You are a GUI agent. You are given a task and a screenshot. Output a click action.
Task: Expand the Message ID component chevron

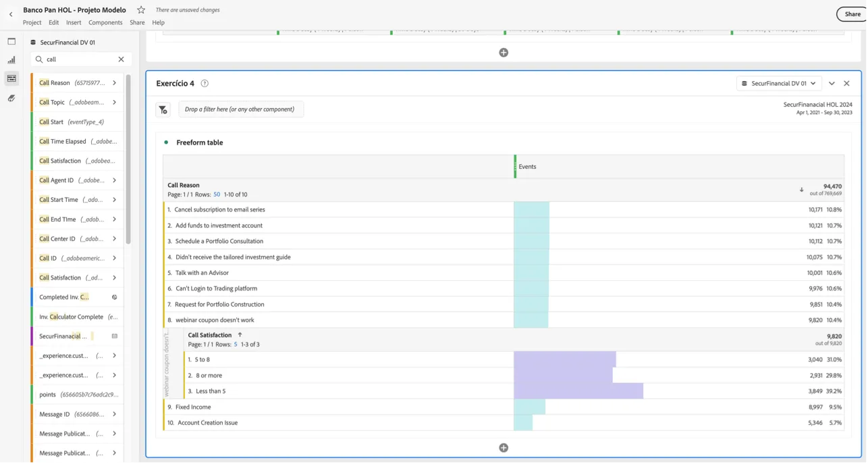point(114,415)
